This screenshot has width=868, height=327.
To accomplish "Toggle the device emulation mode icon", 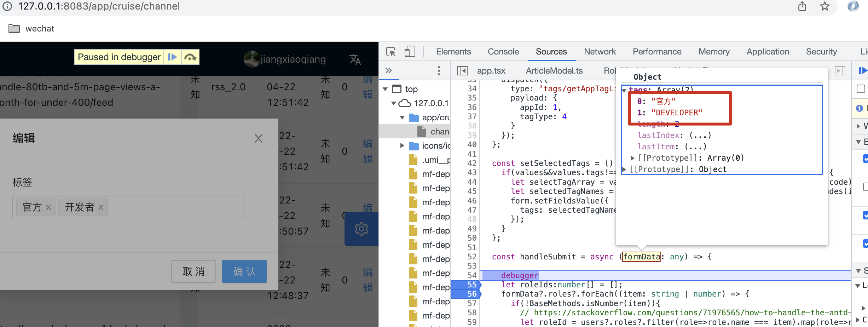I will point(410,52).
